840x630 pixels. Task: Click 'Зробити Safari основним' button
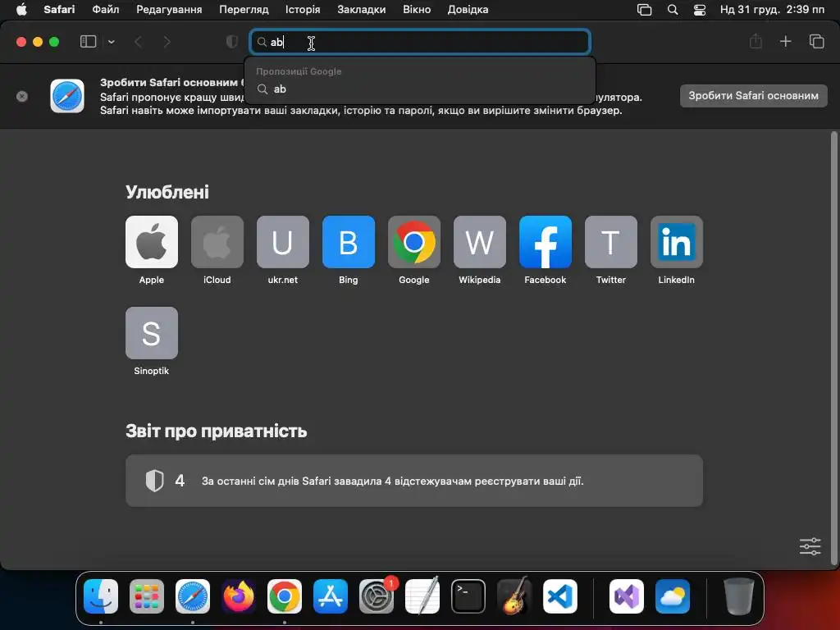coord(753,96)
